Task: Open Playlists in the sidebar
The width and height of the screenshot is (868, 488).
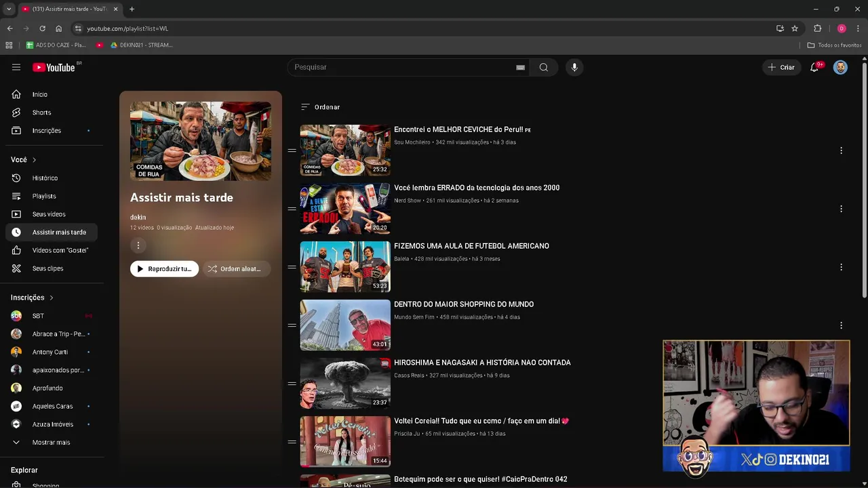Action: click(52, 196)
